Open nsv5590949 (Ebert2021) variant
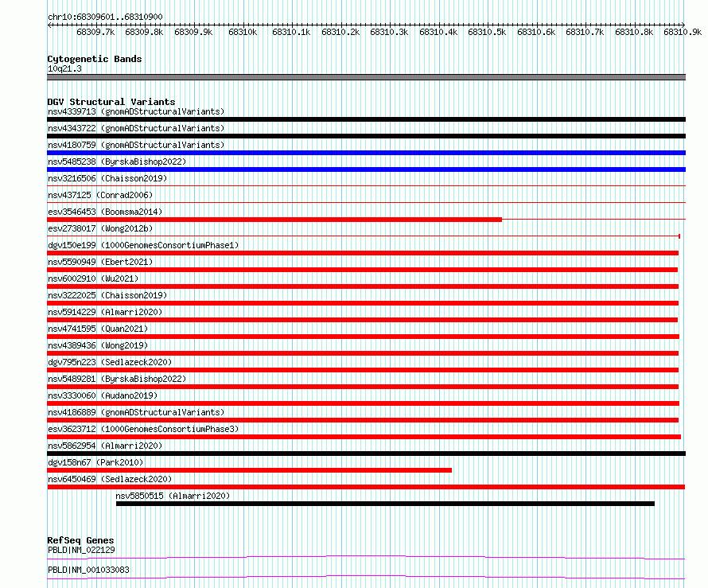The width and height of the screenshot is (708, 588). 100,262
